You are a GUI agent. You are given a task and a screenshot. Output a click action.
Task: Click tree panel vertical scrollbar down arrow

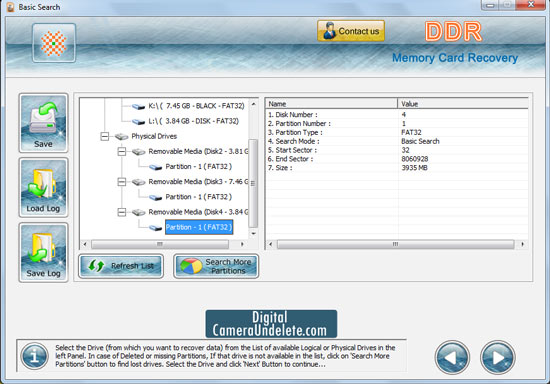253,233
